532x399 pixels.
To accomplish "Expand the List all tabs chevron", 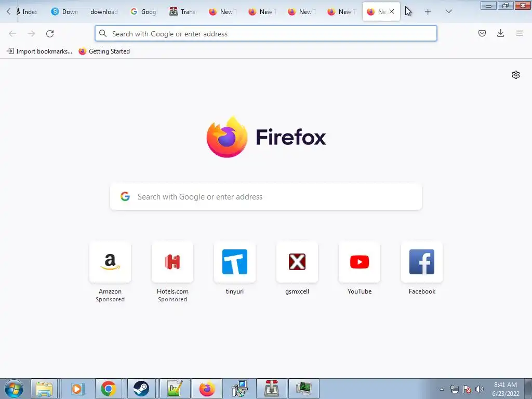I will pyautogui.click(x=448, y=11).
